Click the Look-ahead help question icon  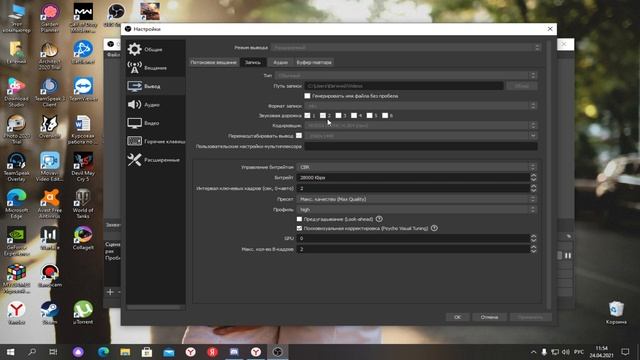pos(379,219)
